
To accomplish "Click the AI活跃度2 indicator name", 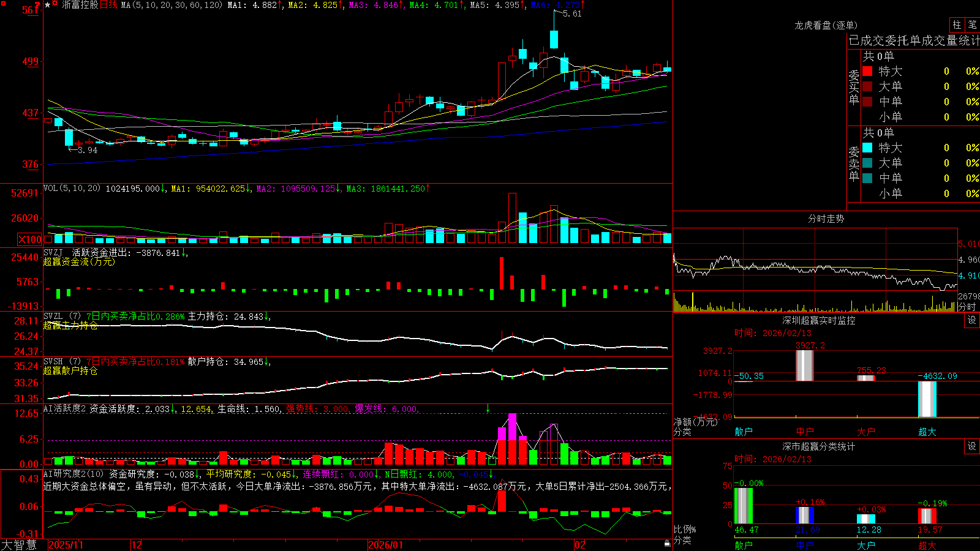I will pyautogui.click(x=65, y=409).
